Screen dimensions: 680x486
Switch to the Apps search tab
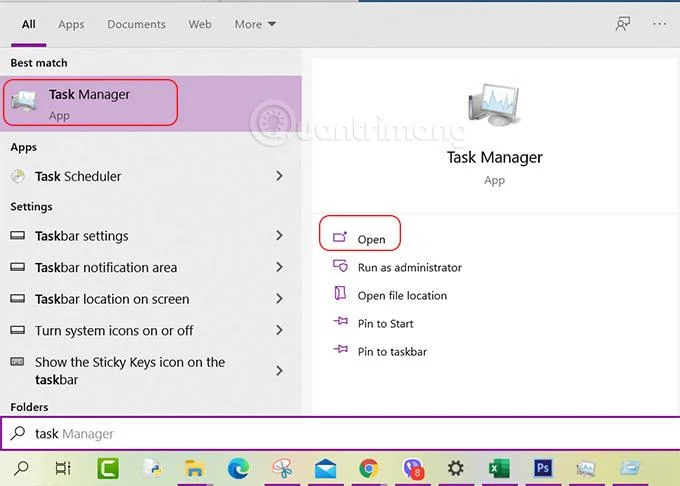(71, 24)
